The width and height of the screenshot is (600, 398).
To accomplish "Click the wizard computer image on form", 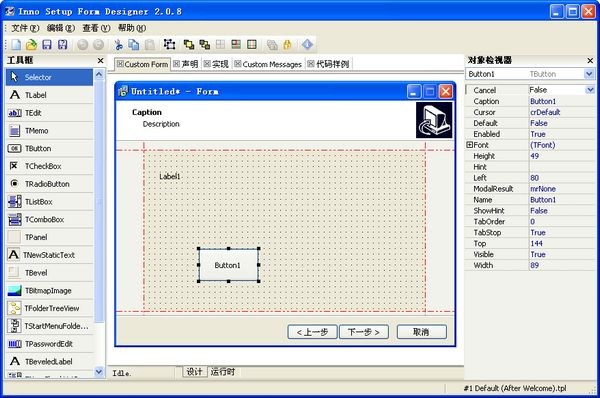I will click(434, 120).
